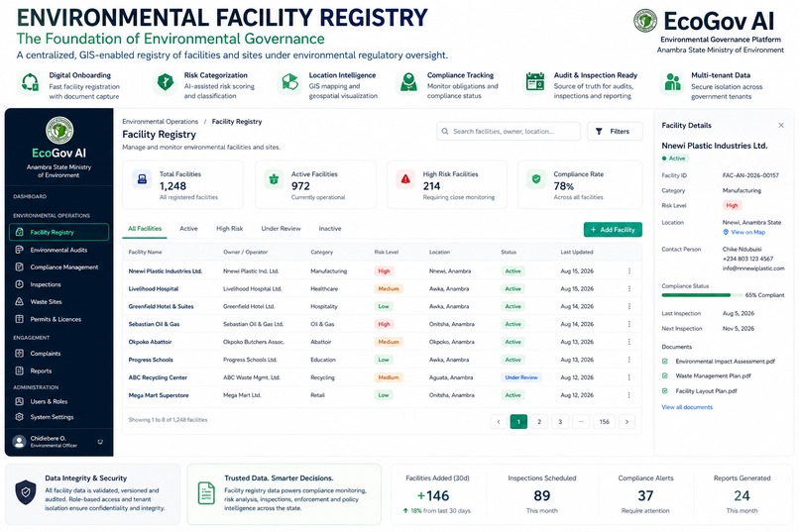Open the Dashboard menu item
This screenshot has height=532, width=799.
point(30,196)
